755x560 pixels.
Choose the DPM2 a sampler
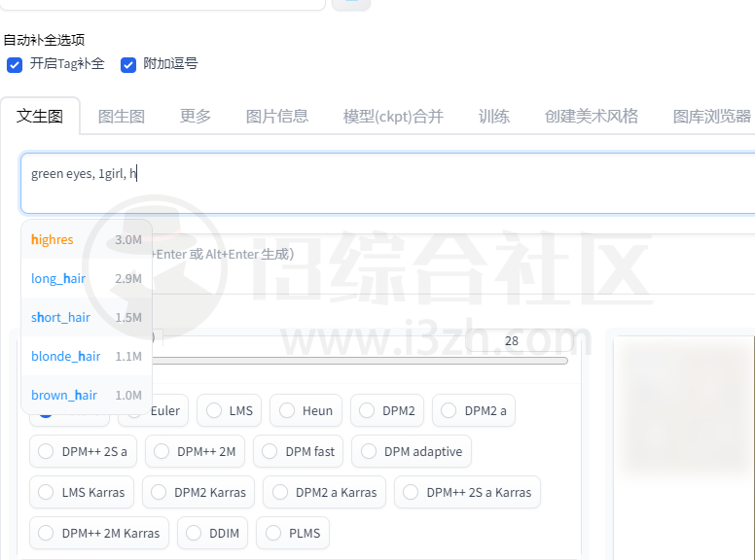[474, 410]
